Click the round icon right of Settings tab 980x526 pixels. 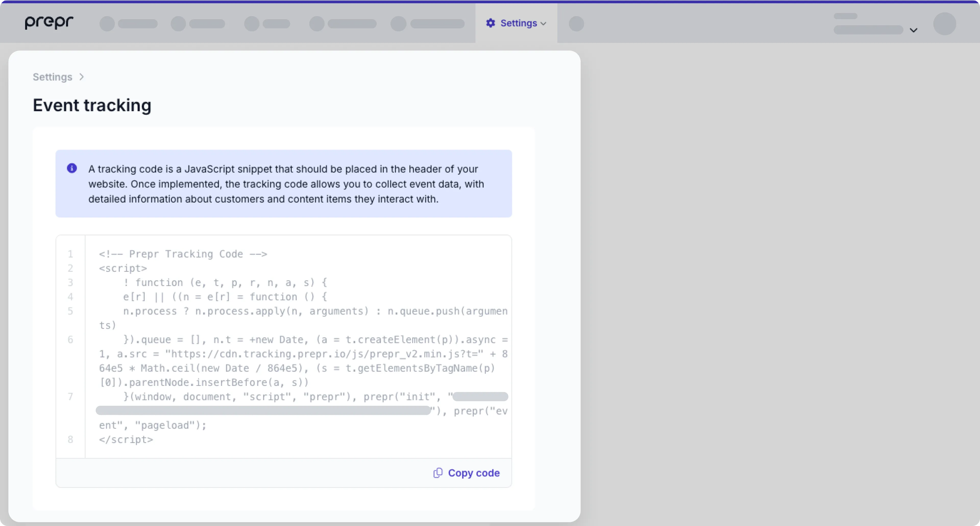click(x=576, y=23)
